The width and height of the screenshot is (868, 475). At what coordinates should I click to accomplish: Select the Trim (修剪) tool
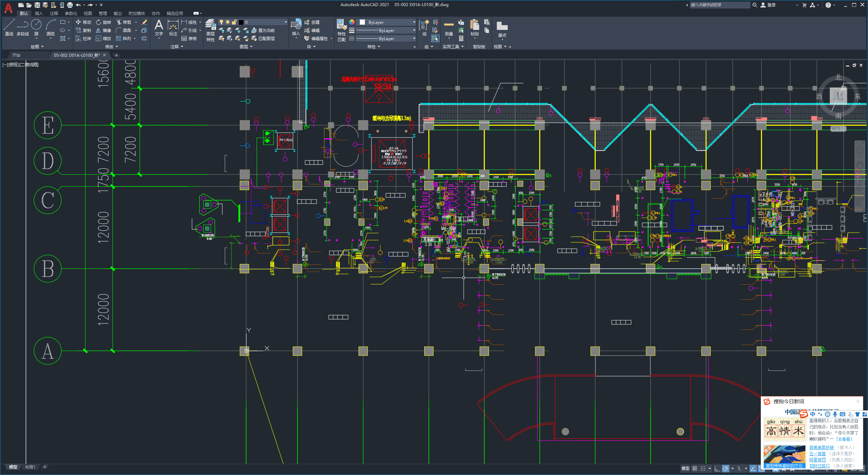click(x=124, y=22)
